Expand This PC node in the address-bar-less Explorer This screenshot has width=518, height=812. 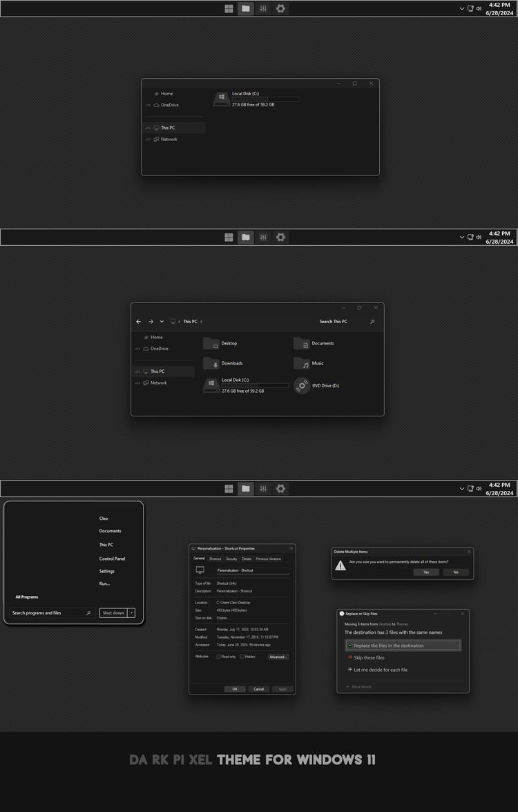[148, 128]
